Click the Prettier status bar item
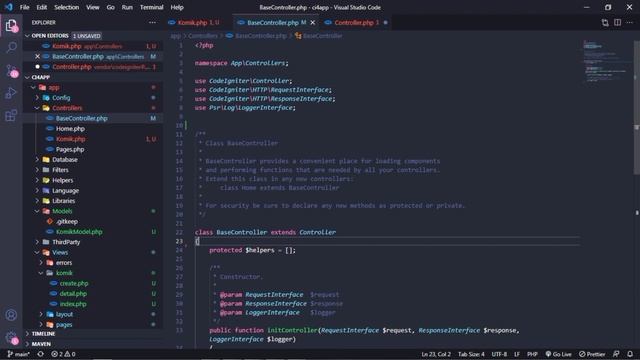This screenshot has height=360, width=640. [592, 354]
